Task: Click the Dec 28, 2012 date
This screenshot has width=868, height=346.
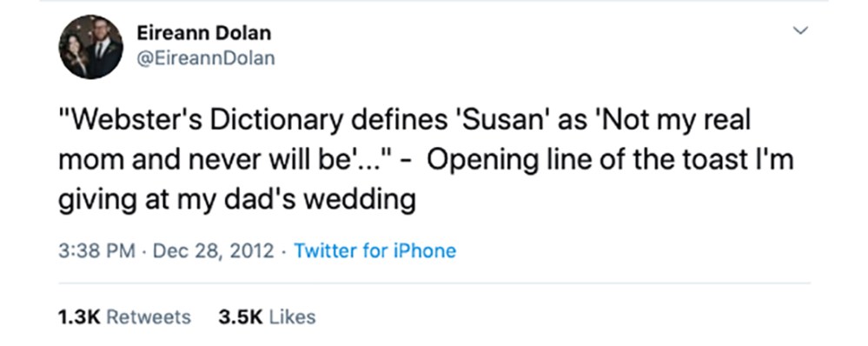Action: [x=213, y=250]
